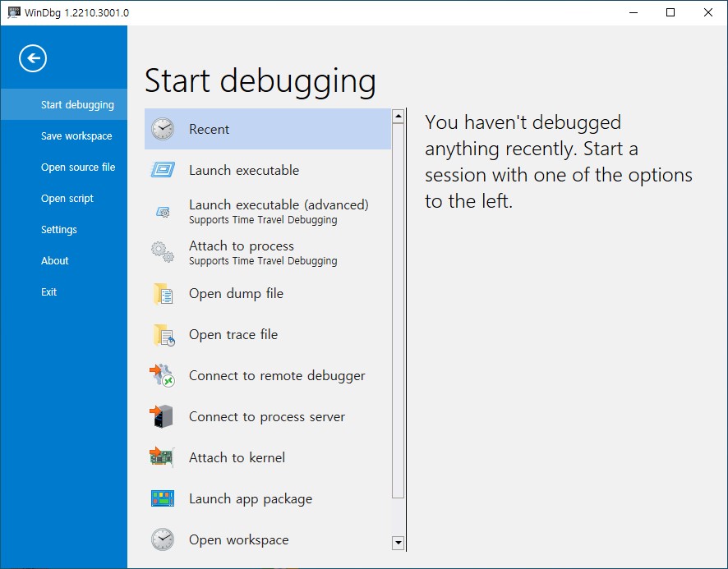Maximize the WinDbg window
The height and width of the screenshot is (569, 728).
coord(670,12)
